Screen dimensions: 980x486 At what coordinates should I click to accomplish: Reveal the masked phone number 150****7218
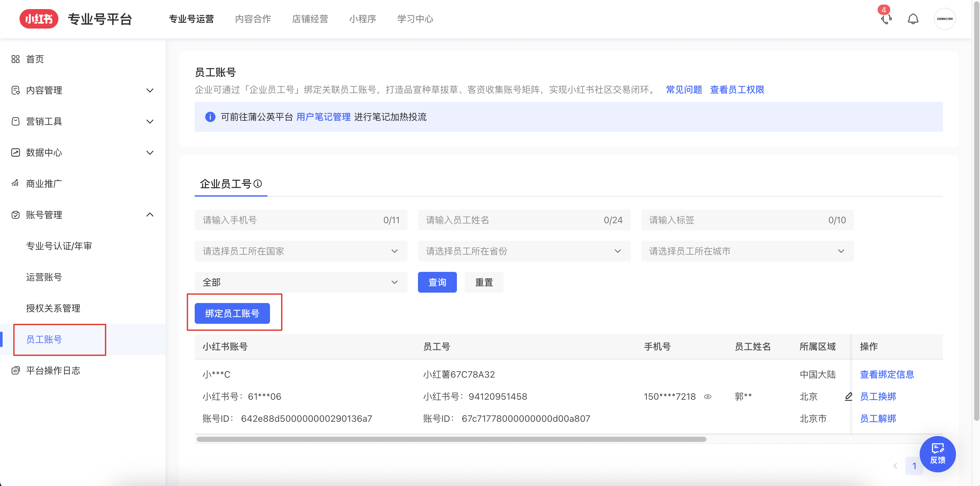(708, 397)
